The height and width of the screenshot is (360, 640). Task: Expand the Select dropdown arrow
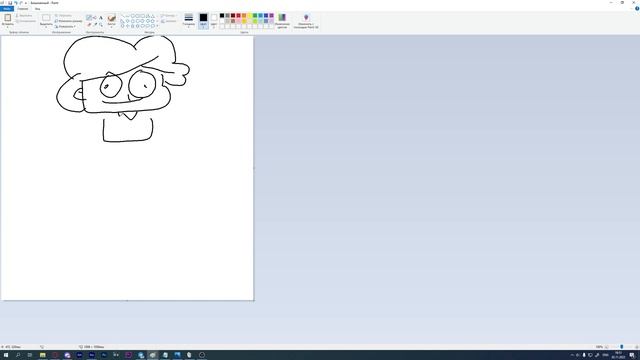46,27
